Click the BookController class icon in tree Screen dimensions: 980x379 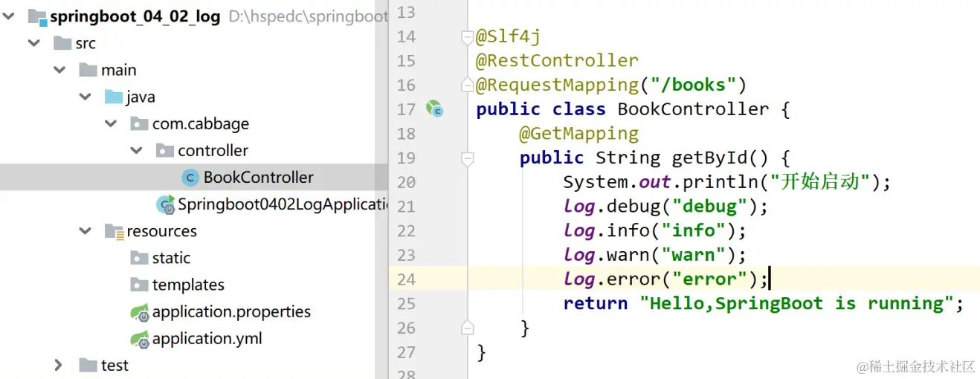[x=190, y=178]
